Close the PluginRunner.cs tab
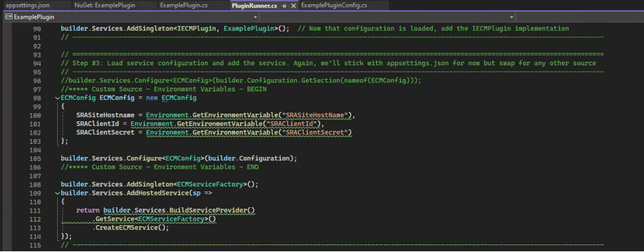The width and height of the screenshot is (644, 252). [293, 6]
